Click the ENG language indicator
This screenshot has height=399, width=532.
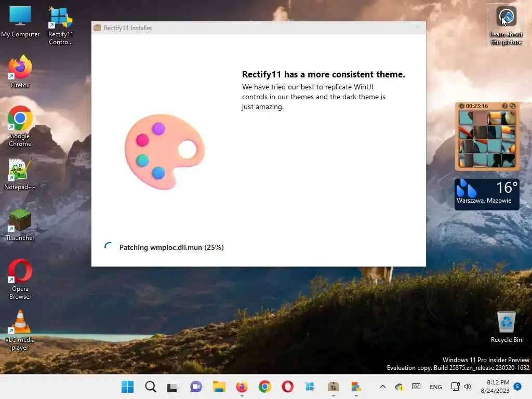click(x=436, y=387)
